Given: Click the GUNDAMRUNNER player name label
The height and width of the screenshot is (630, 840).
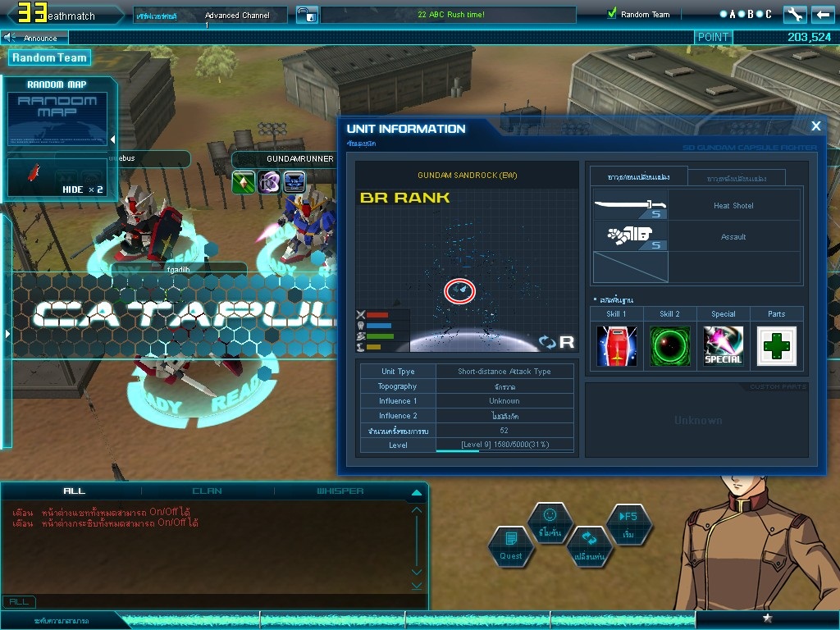Looking at the screenshot, I should pos(300,158).
